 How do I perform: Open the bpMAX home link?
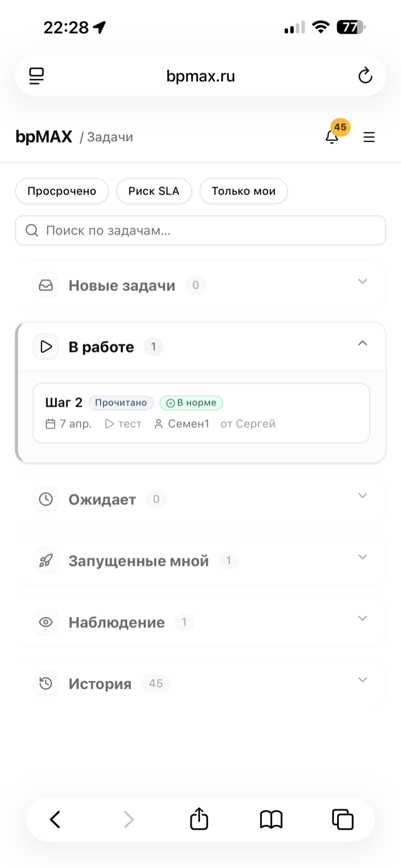[44, 136]
